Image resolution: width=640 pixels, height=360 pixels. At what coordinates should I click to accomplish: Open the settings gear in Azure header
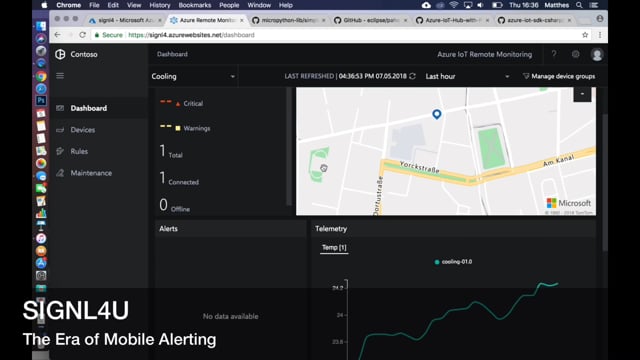coord(576,54)
